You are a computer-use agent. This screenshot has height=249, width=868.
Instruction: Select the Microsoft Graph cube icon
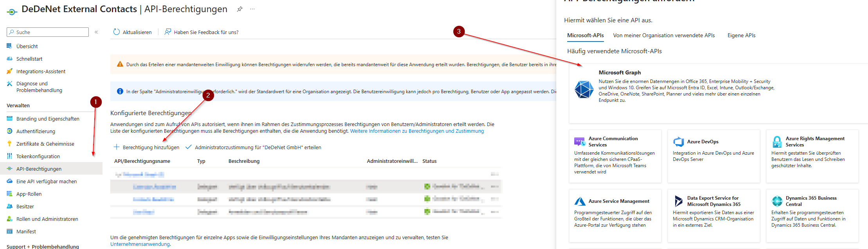(584, 89)
